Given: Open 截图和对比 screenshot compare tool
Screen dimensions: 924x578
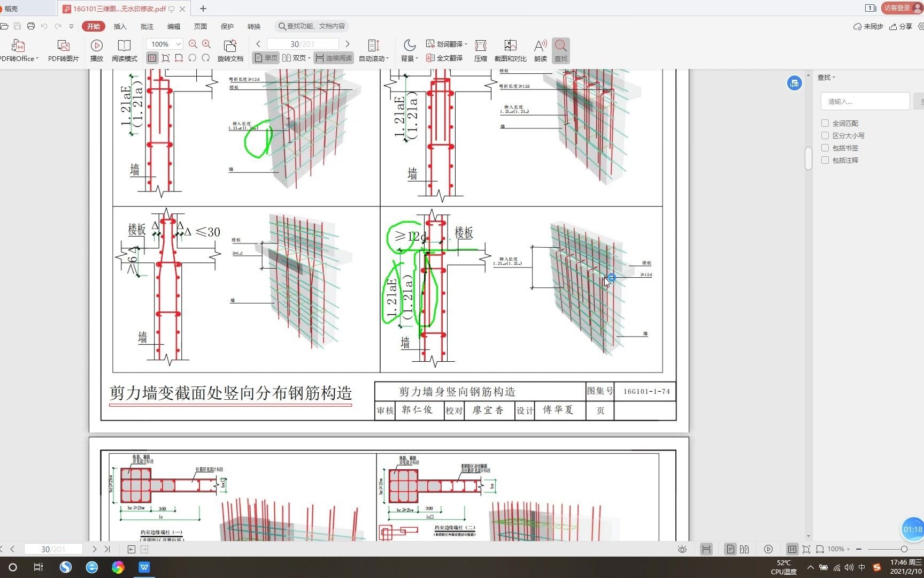Looking at the screenshot, I should 510,50.
